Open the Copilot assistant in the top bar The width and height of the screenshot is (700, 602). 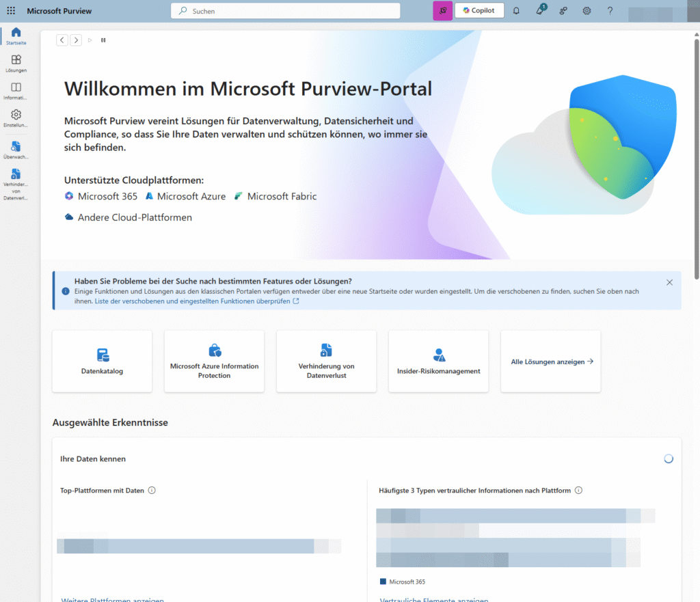[479, 10]
